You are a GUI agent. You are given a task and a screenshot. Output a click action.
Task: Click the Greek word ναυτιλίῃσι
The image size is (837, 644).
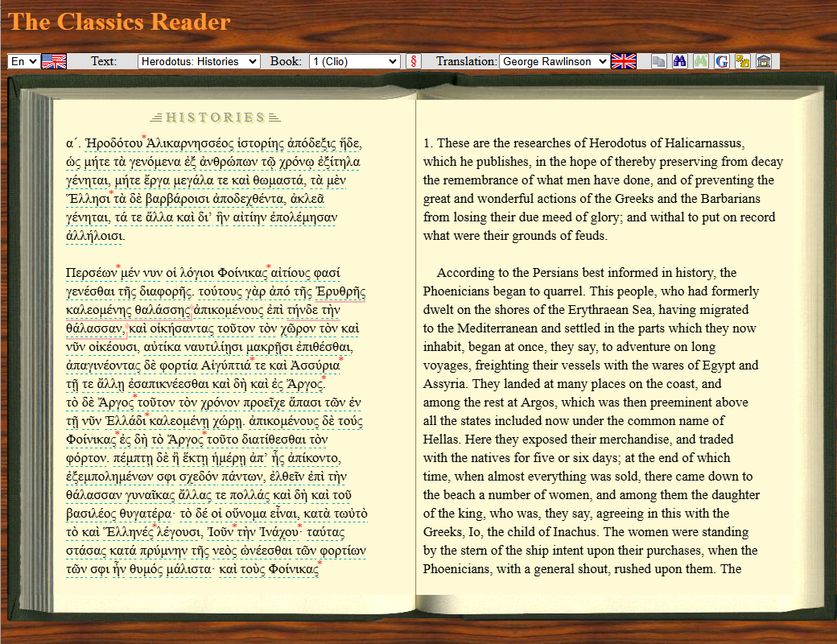click(x=212, y=347)
